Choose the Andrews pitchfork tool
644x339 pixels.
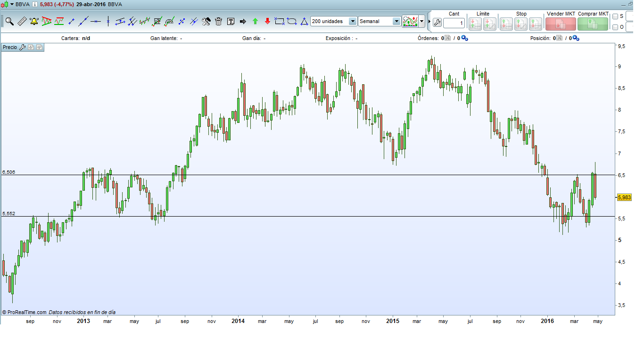(132, 21)
